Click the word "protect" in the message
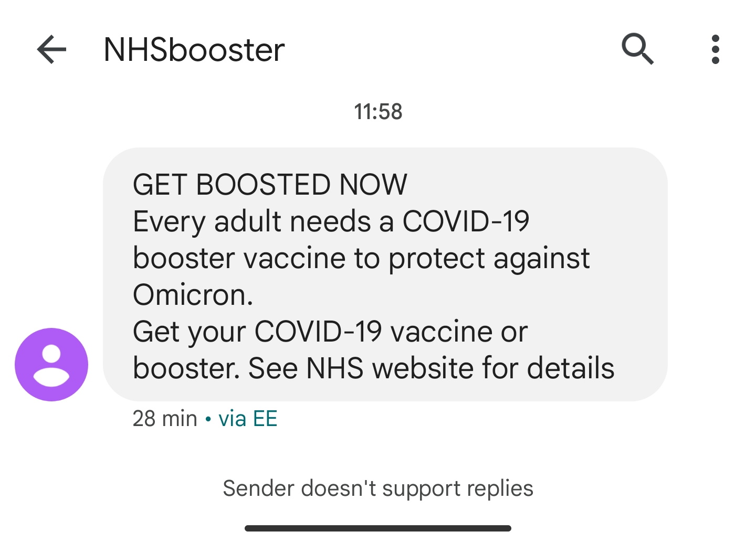Screen dimensions: 756x542 [437, 259]
